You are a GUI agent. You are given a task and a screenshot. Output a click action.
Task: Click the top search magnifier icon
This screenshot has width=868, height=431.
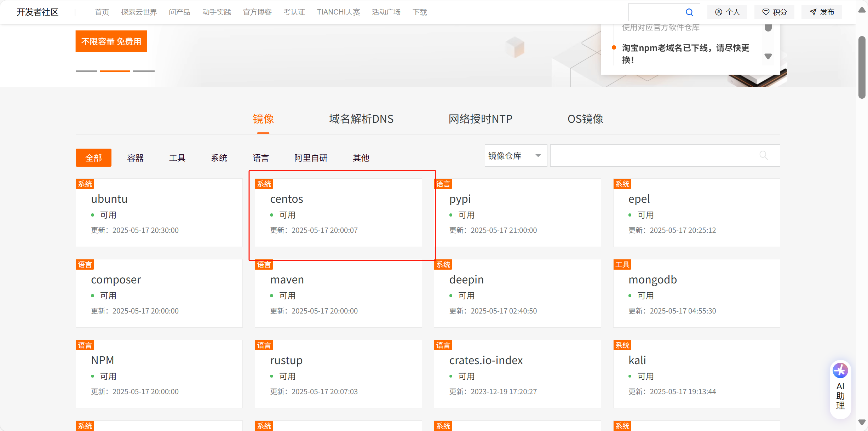pos(689,12)
